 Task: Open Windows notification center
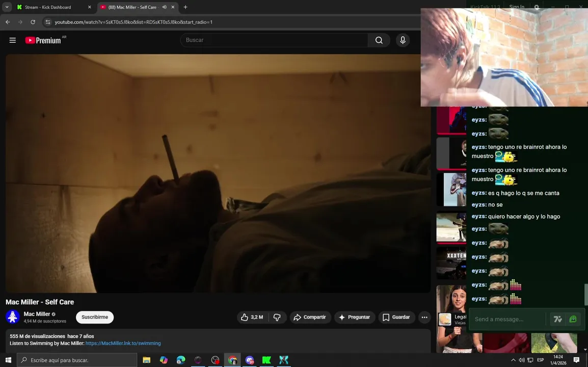(576, 360)
